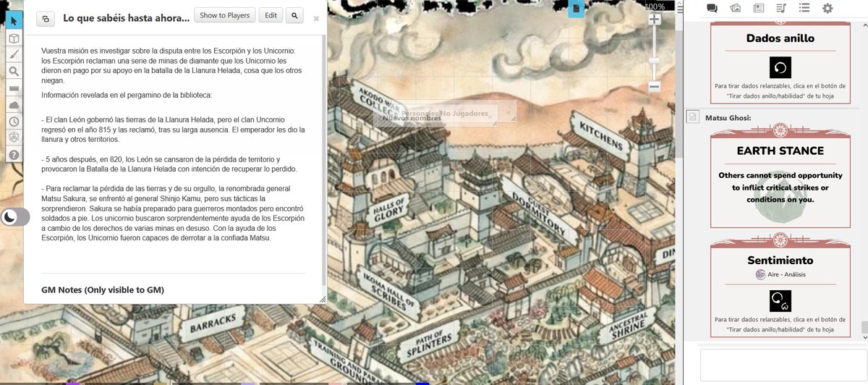This screenshot has width=868, height=385.
Task: Click the GM Notes heading
Action: pyautogui.click(x=103, y=290)
